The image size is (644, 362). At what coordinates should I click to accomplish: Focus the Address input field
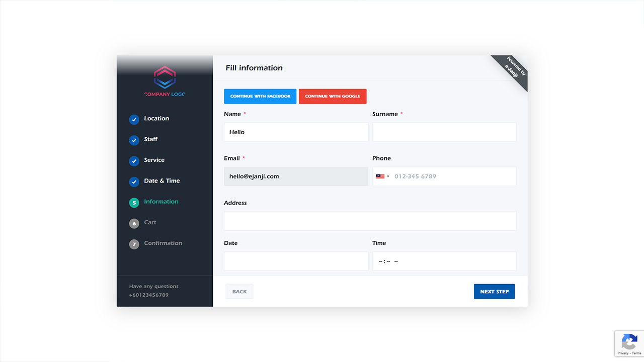[x=370, y=221]
